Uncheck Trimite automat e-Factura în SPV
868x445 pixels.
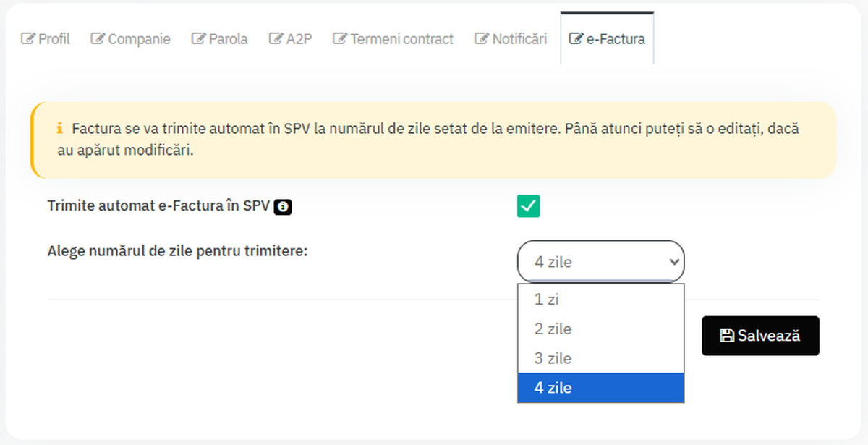pos(528,206)
